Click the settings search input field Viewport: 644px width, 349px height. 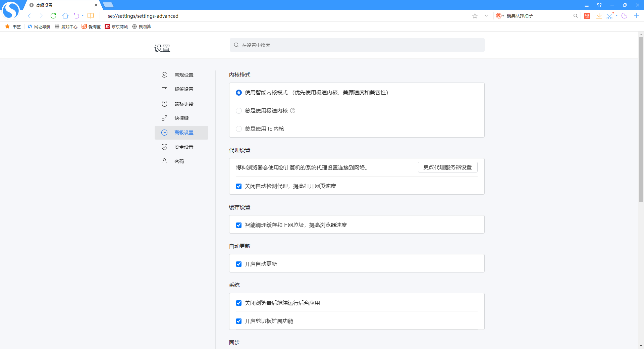(357, 45)
